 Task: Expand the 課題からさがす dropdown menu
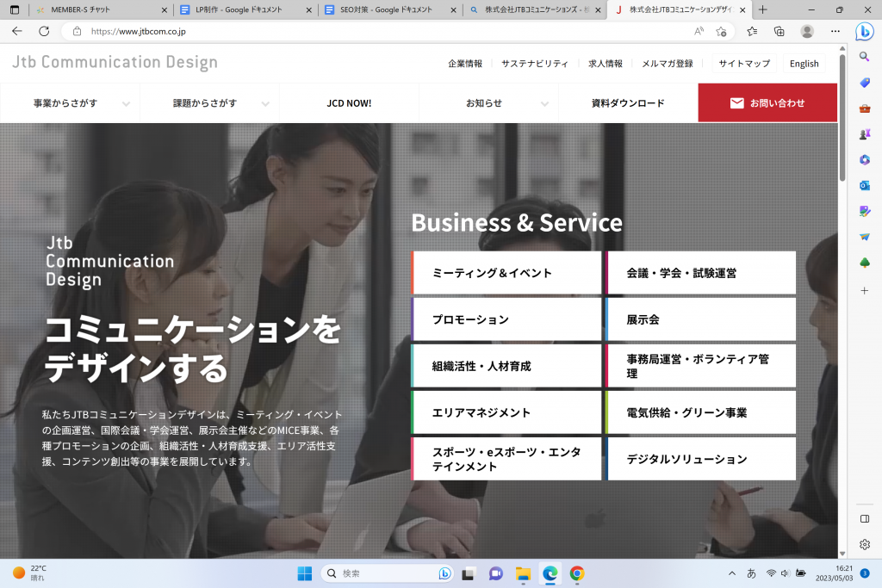[x=209, y=103]
